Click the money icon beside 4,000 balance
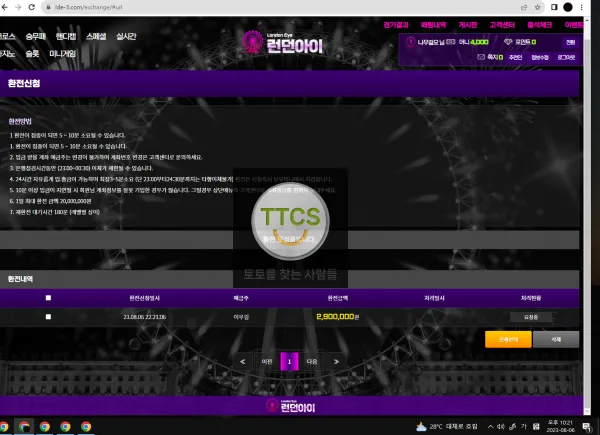600x435 pixels. tap(451, 42)
